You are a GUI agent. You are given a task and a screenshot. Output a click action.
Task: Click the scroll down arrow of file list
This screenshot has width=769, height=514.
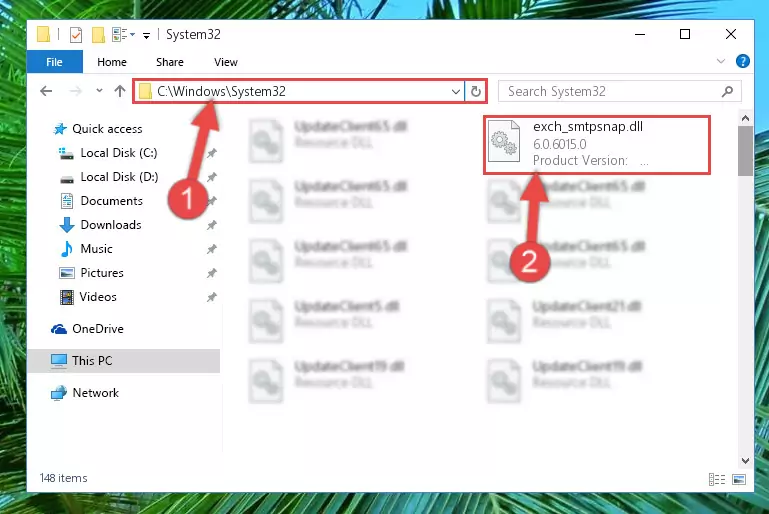(x=745, y=461)
